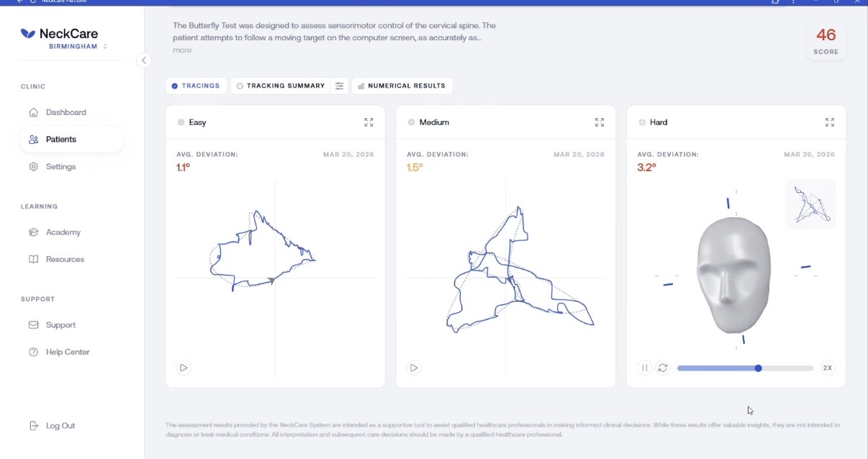Select the Tracings view toggle
Image resolution: width=868 pixels, height=459 pixels.
[x=196, y=86]
